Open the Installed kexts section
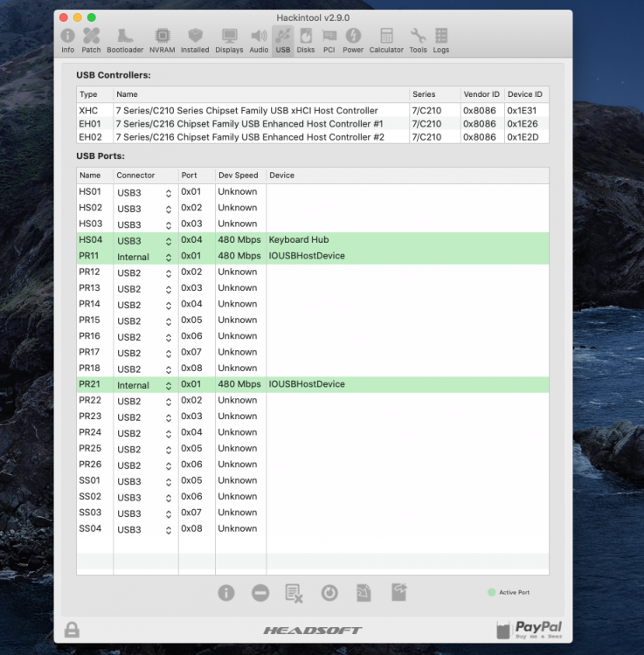Viewport: 644px width, 655px height. point(195,40)
